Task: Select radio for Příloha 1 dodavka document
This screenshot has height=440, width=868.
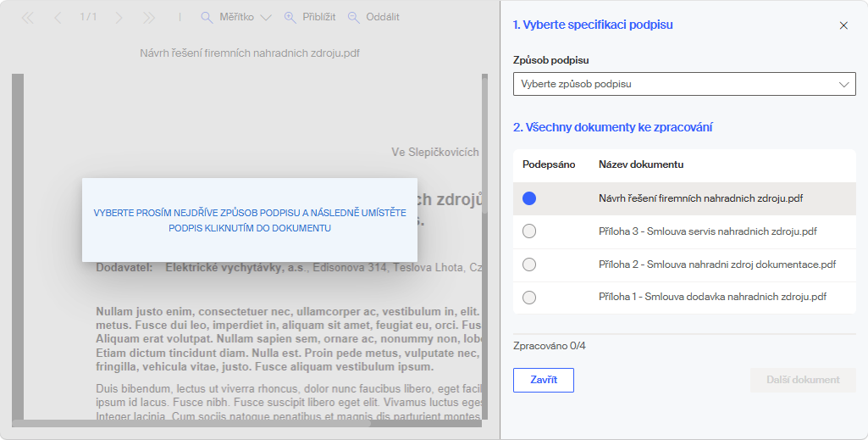Action: (529, 298)
